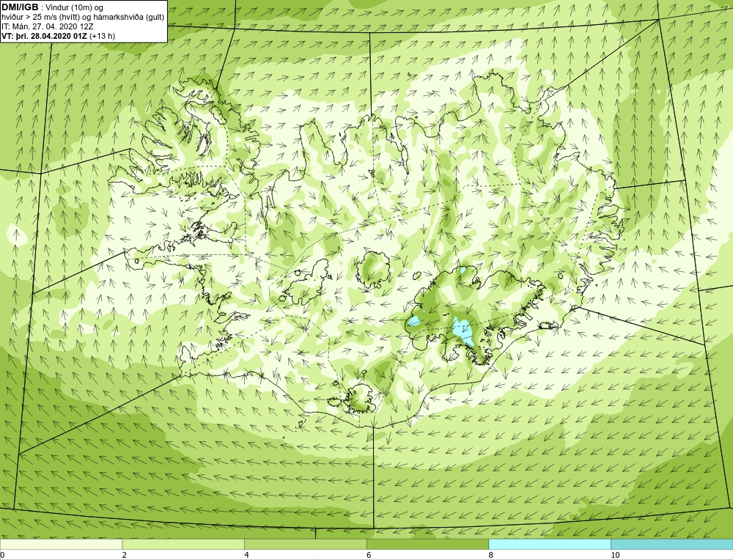Click the teal legend swatch above 10 m/s
Viewport: 733px width, 560px height.
coord(671,544)
